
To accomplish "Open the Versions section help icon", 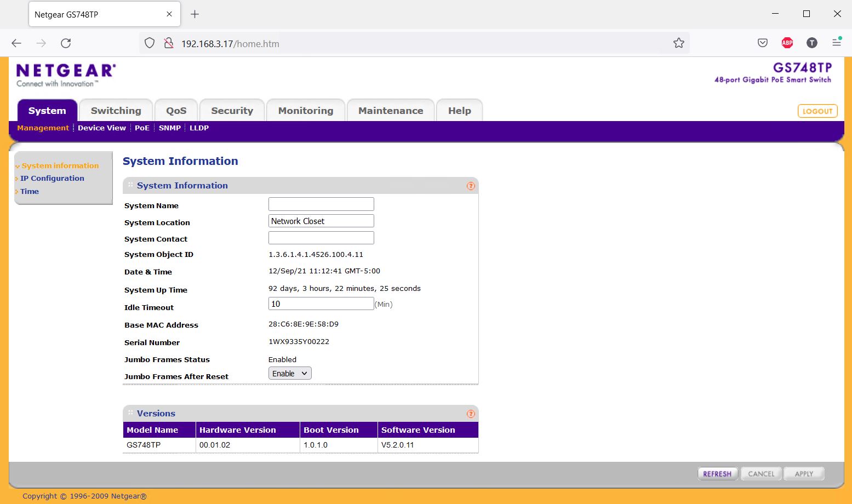I will (471, 414).
